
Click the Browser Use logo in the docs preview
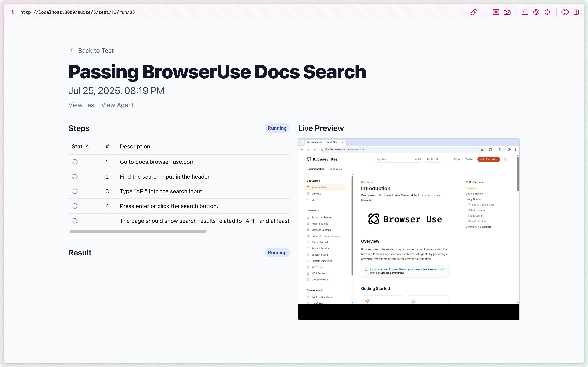pyautogui.click(x=322, y=159)
